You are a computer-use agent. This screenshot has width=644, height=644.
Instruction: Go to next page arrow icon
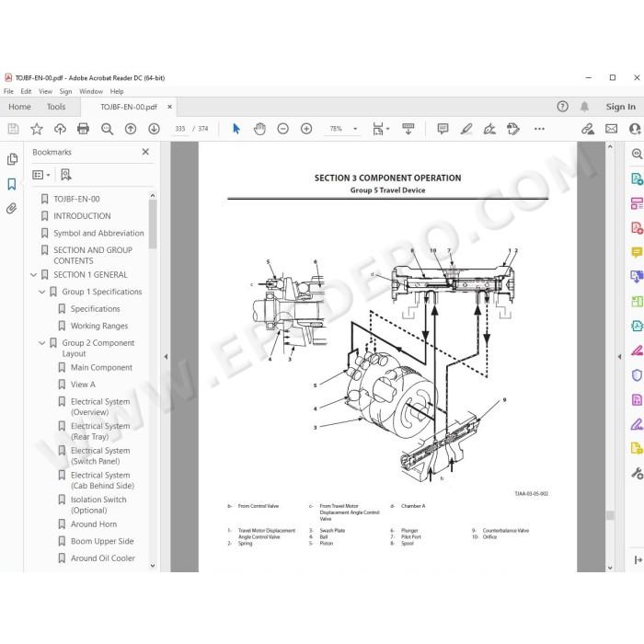click(x=154, y=129)
